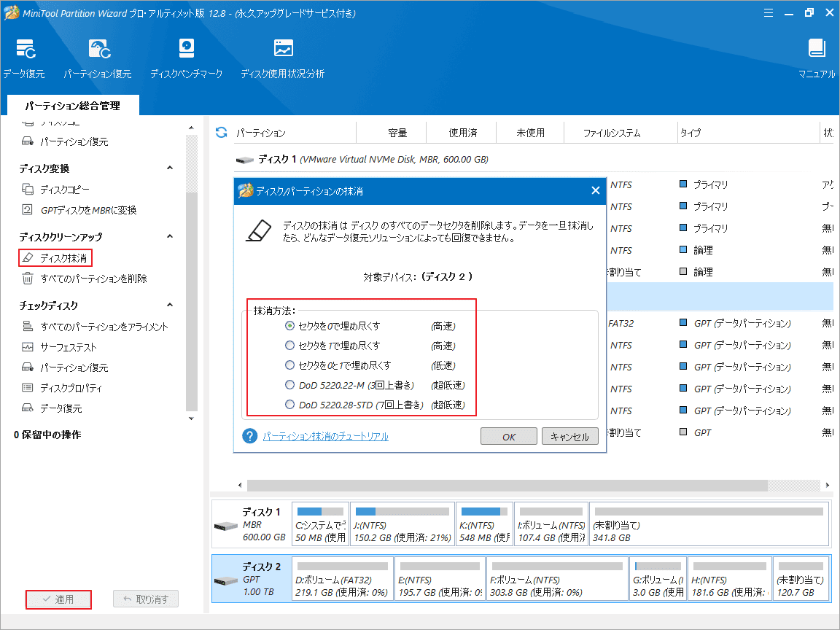This screenshot has width=840, height=630.
Task: Select 341.8 GB 未割り当て block on Disk 1
Action: (x=709, y=524)
